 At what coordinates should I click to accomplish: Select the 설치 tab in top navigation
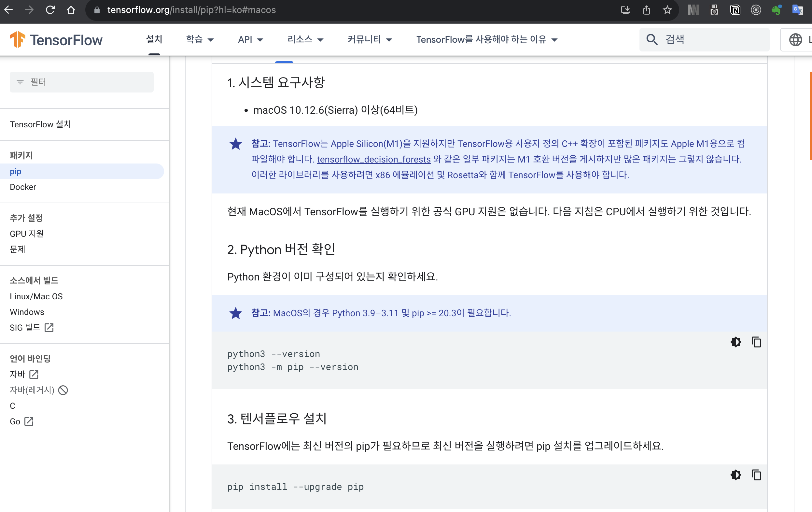[x=154, y=39]
